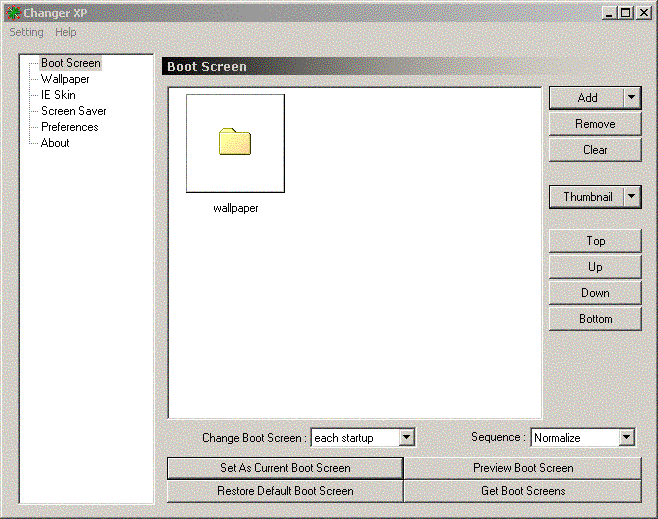658x519 pixels.
Task: Open the Change Boot Screen dropdown
Action: [406, 437]
